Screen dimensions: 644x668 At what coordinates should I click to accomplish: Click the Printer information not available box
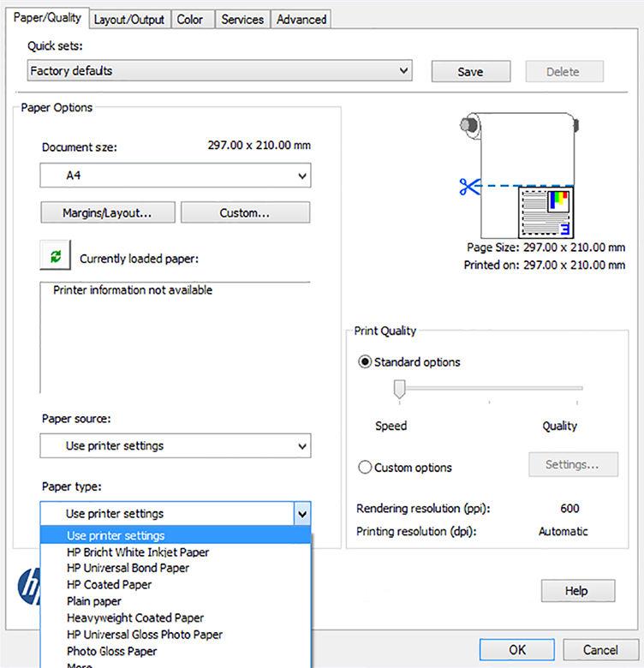(x=176, y=337)
